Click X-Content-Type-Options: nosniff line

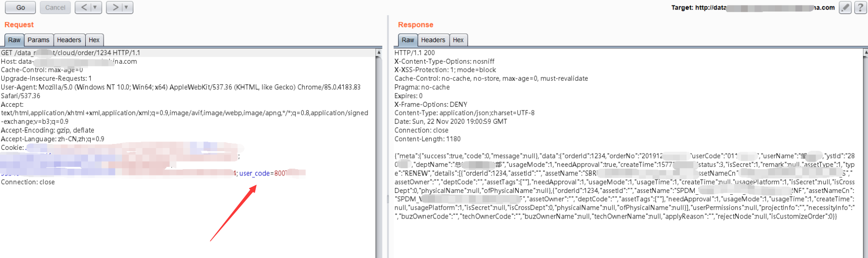point(445,61)
